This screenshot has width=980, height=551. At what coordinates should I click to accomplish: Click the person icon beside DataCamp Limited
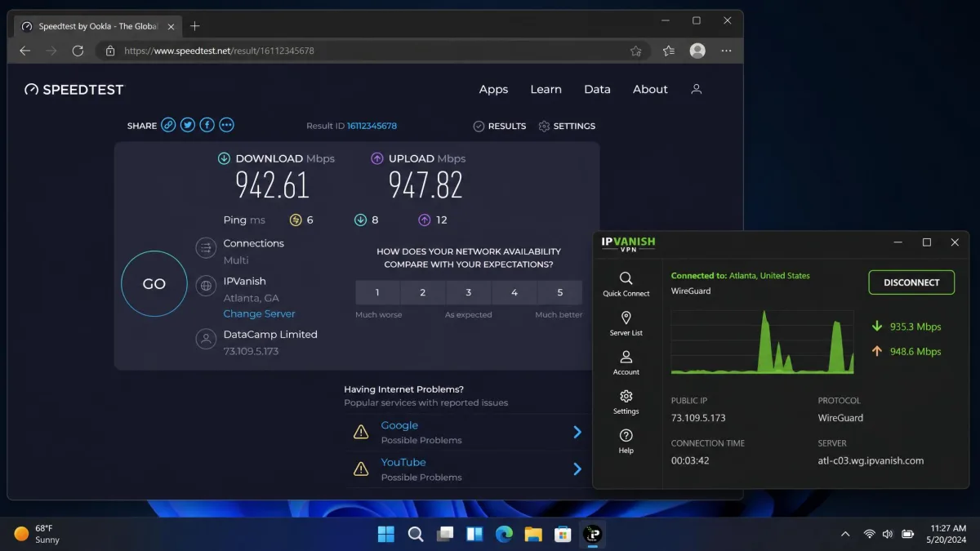[x=206, y=340]
